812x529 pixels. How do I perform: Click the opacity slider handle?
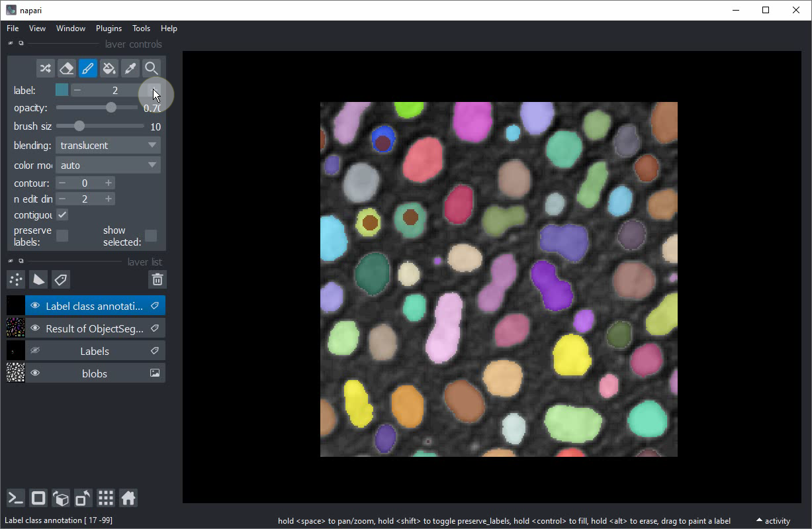111,107
